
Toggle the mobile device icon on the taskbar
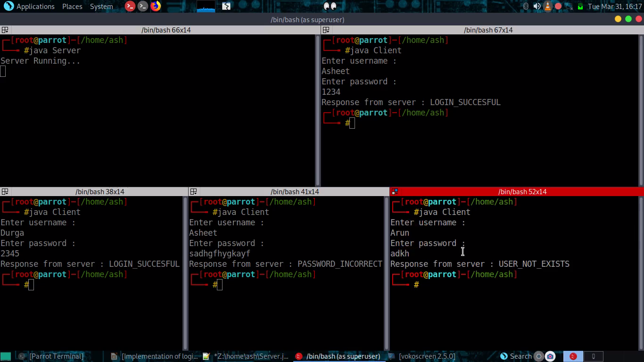(x=594, y=356)
